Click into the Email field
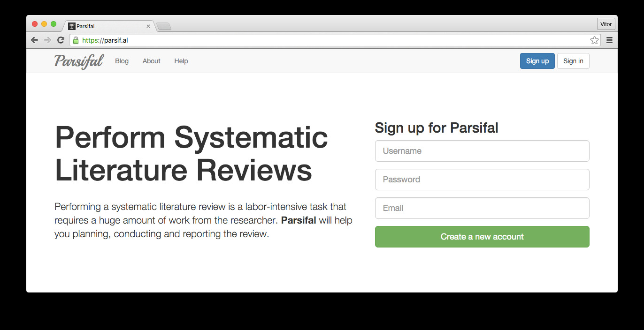This screenshot has height=330, width=644. [482, 208]
